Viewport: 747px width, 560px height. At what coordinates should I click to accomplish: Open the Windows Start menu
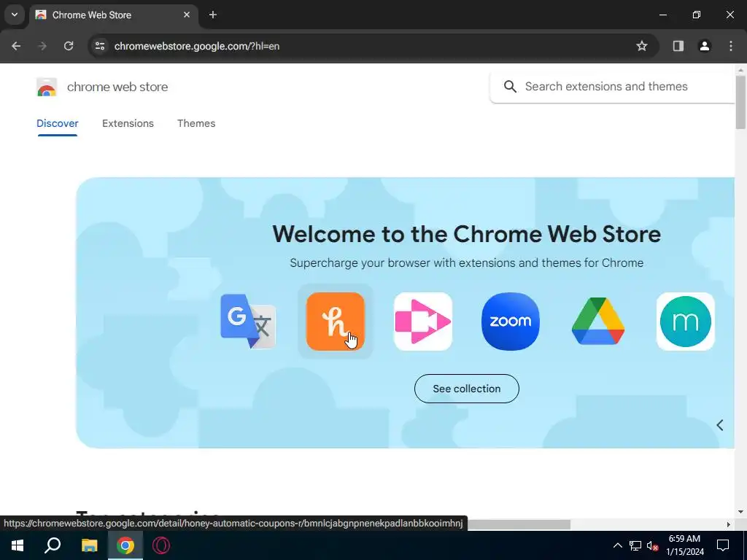click(x=18, y=545)
